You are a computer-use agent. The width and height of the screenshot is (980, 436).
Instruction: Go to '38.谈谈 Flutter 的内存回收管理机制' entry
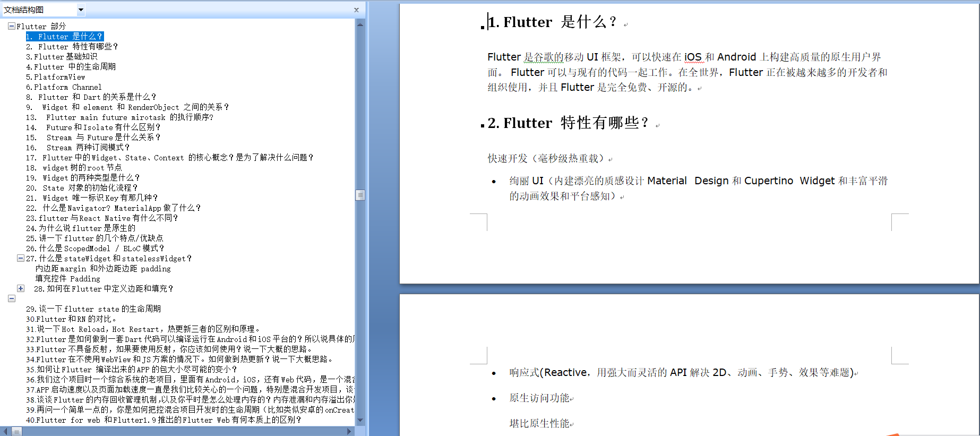[x=190, y=399]
